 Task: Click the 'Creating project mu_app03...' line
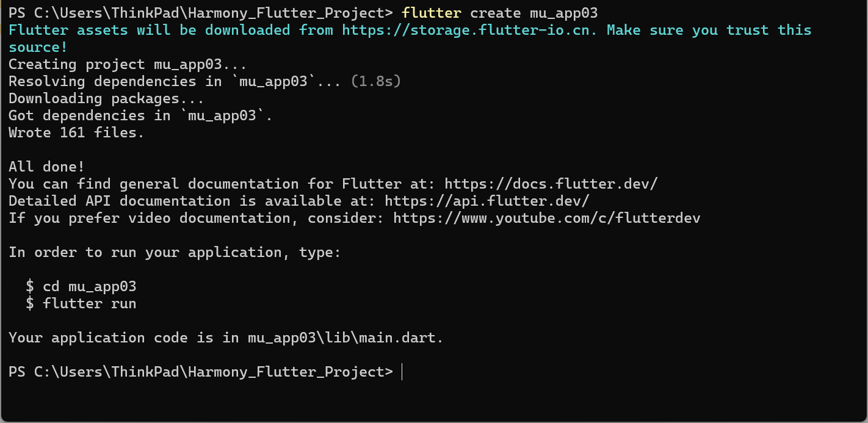pyautogui.click(x=128, y=64)
